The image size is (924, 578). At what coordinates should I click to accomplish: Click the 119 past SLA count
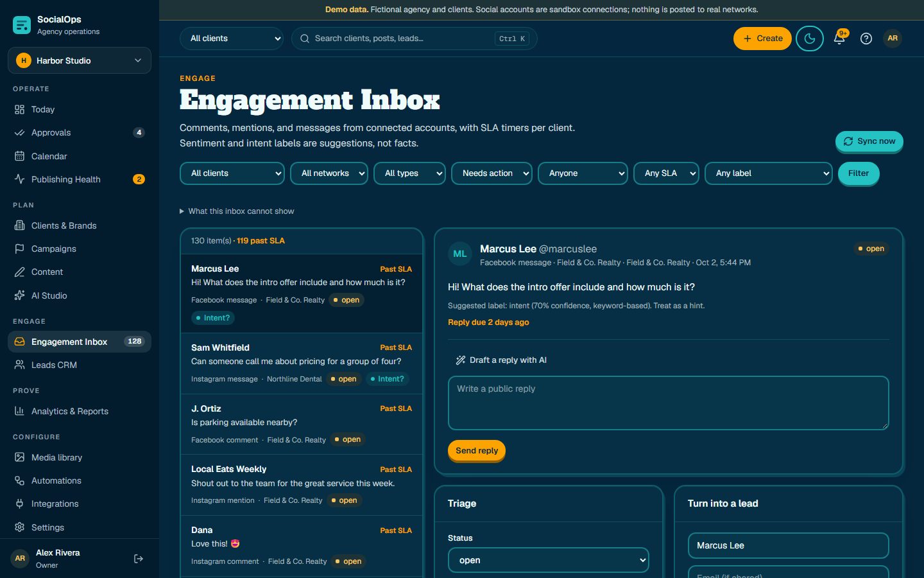pos(261,241)
